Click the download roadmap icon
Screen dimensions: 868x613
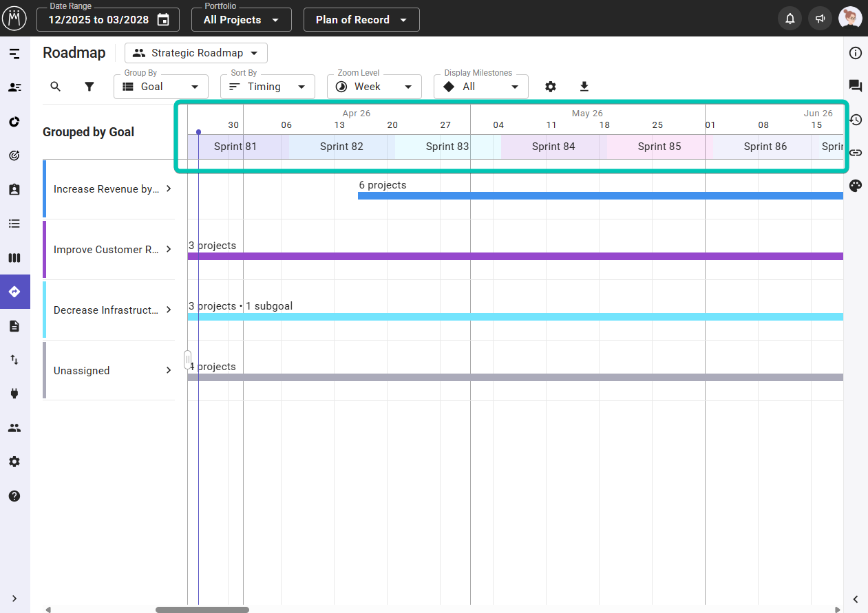tap(584, 87)
